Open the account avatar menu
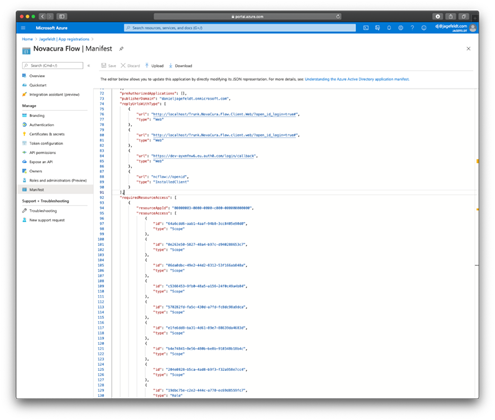The width and height of the screenshot is (495, 420). coord(473,28)
